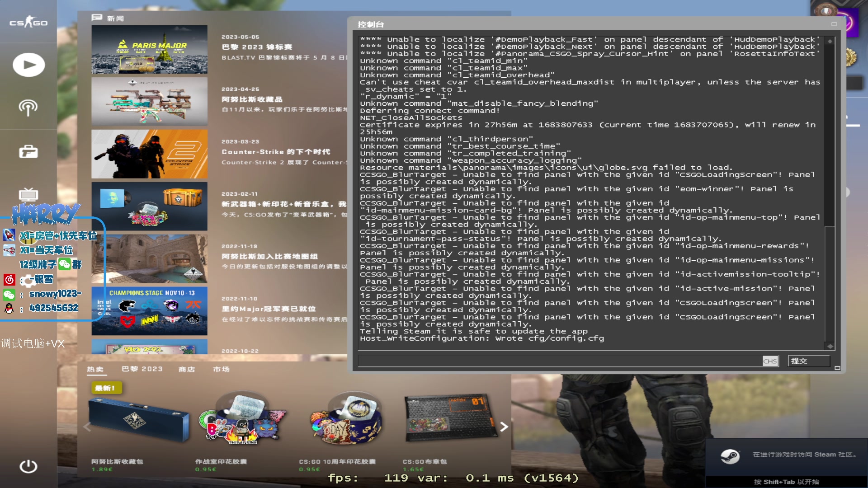This screenshot has height=488, width=868.
Task: Open the Anubis weapon collection news thumbnail
Action: (150, 102)
